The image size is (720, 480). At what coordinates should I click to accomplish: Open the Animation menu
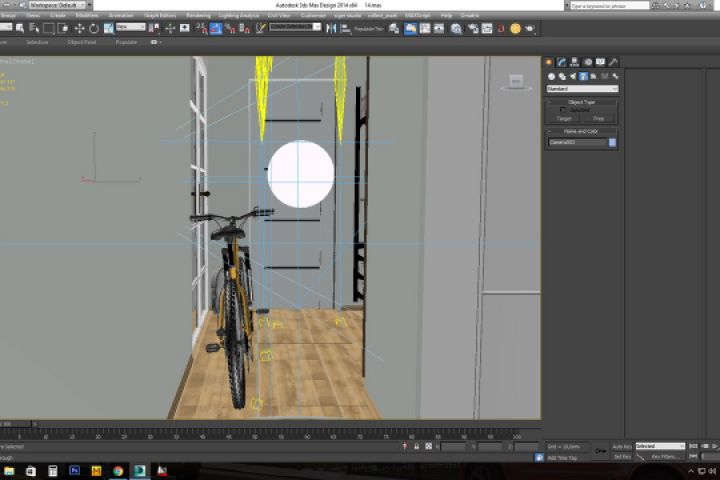(x=121, y=16)
